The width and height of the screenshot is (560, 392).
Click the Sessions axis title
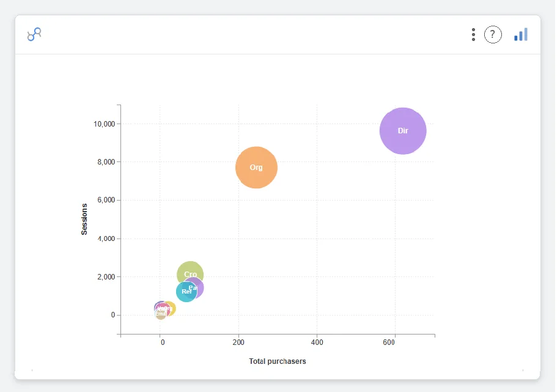(84, 219)
